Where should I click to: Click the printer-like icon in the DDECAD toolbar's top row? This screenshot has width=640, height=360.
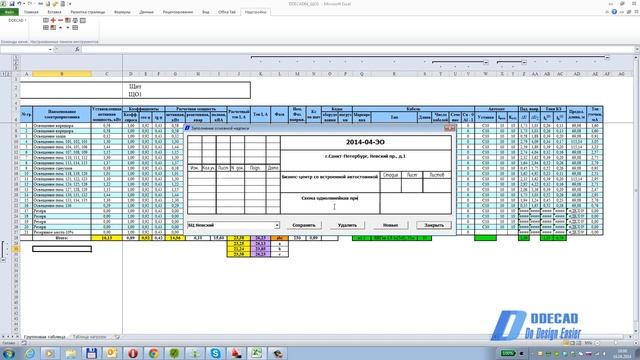(75, 20)
